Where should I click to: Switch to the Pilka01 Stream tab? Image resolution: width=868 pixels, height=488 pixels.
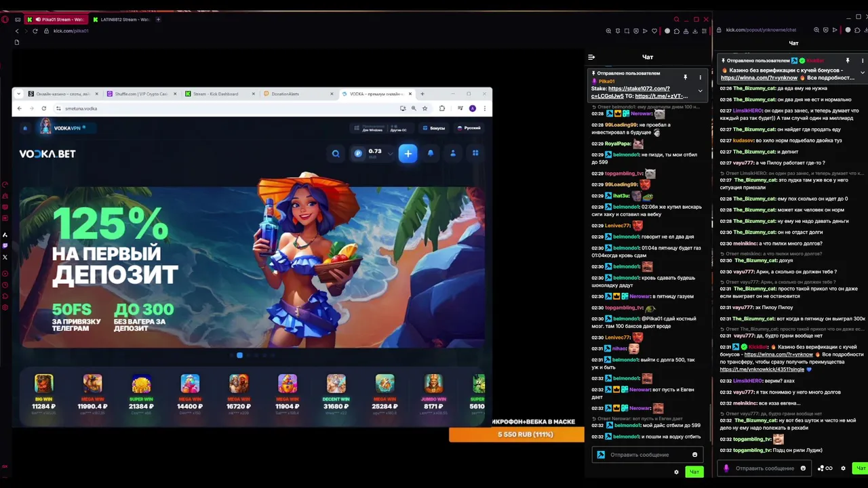(58, 20)
